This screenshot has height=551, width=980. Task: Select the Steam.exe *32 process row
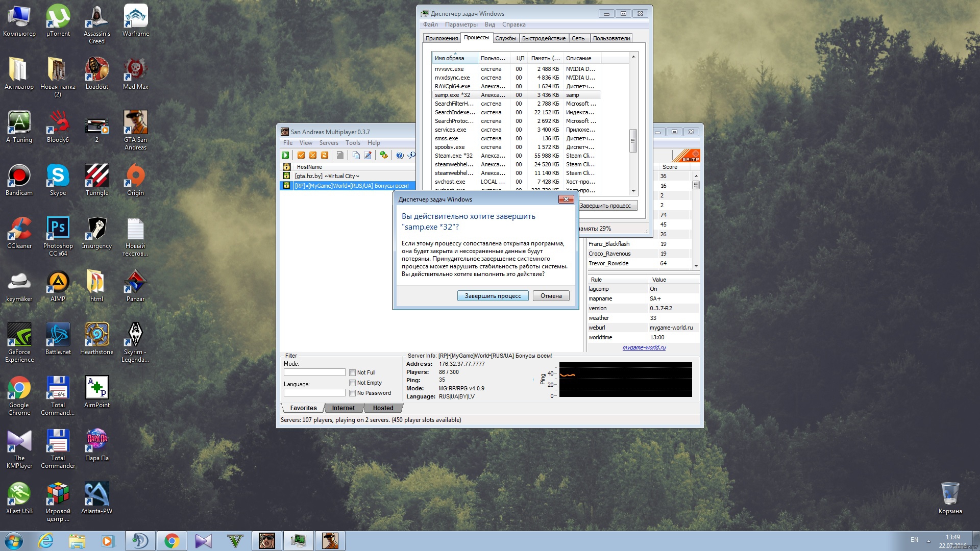516,156
